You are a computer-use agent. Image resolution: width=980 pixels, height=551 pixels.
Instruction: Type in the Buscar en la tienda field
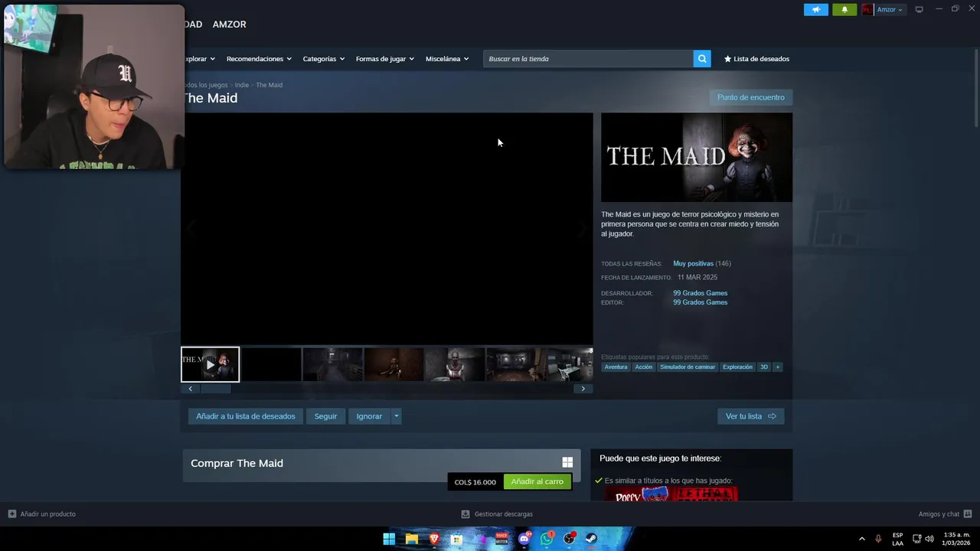[x=588, y=59]
